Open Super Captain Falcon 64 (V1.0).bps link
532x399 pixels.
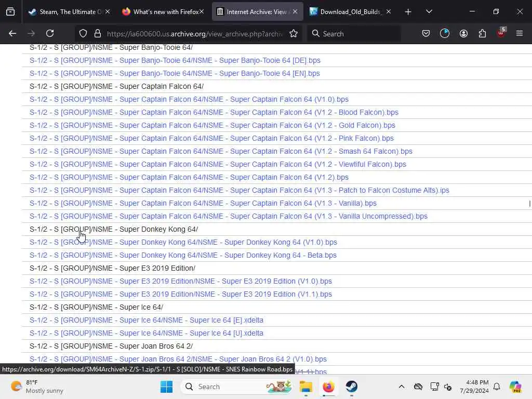(189, 99)
